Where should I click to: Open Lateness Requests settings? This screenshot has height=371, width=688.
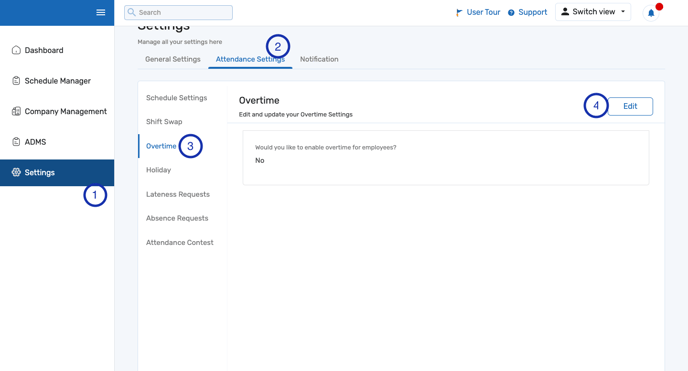[x=178, y=194]
